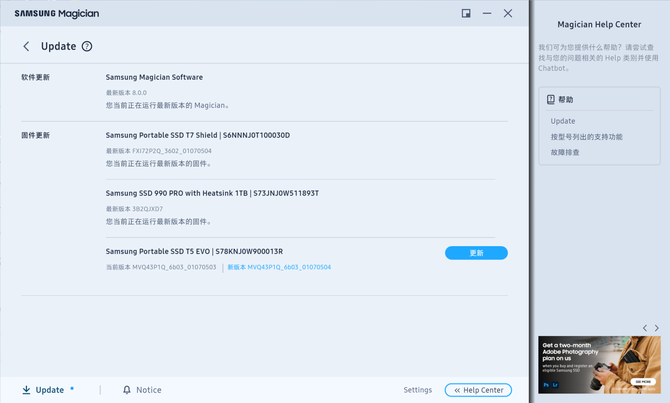Click the help book icon in Help panel

[x=550, y=100]
